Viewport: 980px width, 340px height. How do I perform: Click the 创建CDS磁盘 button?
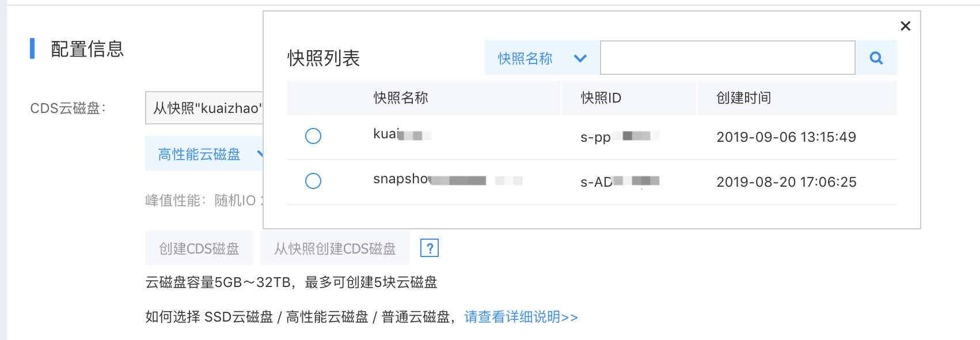point(199,248)
